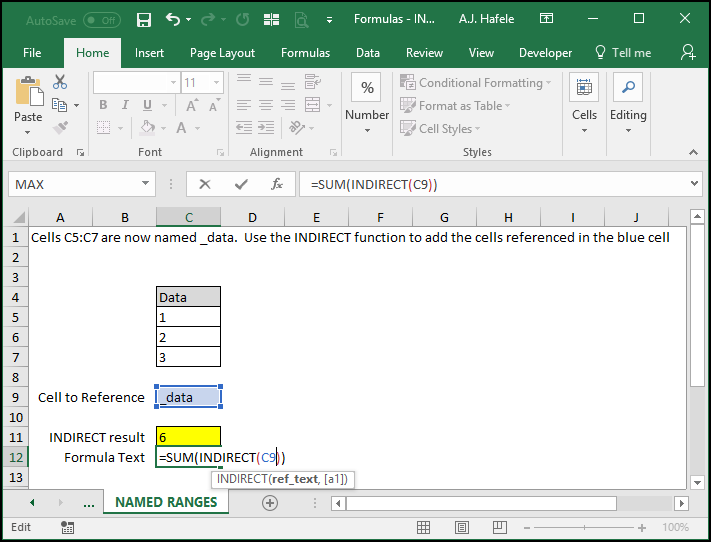The height and width of the screenshot is (542, 711).
Task: Open Cell Styles menu
Action: pos(440,128)
